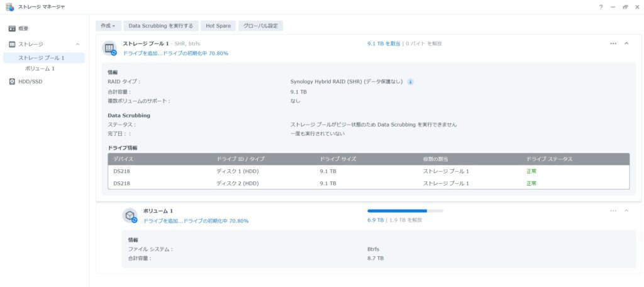Click the Storage Manager app icon in title bar
The height and width of the screenshot is (287, 644).
click(x=9, y=7)
